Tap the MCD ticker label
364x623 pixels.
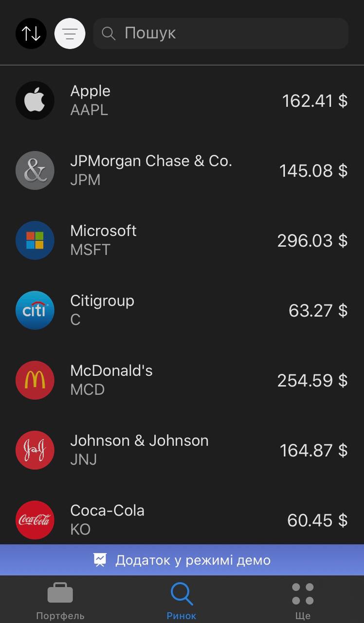point(88,390)
